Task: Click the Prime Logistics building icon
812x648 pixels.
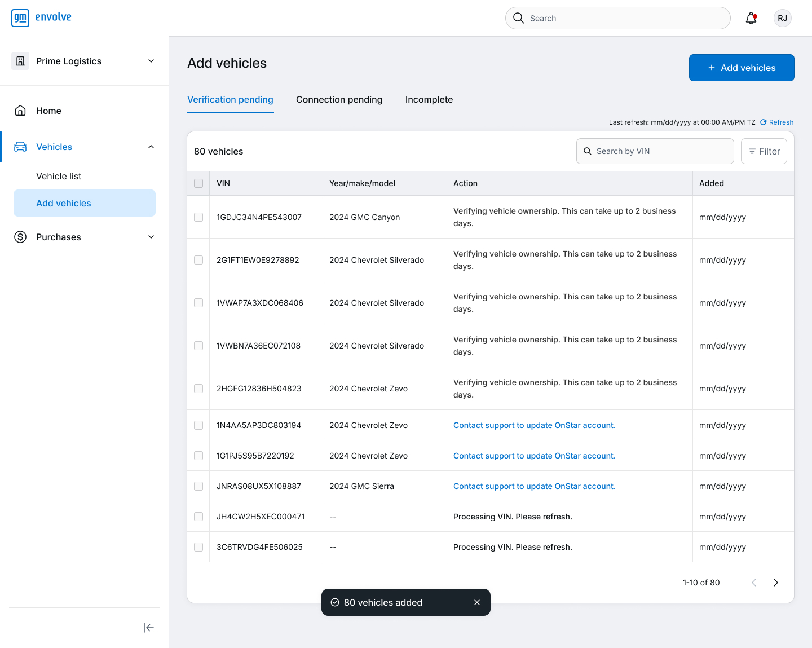Action: [20, 61]
